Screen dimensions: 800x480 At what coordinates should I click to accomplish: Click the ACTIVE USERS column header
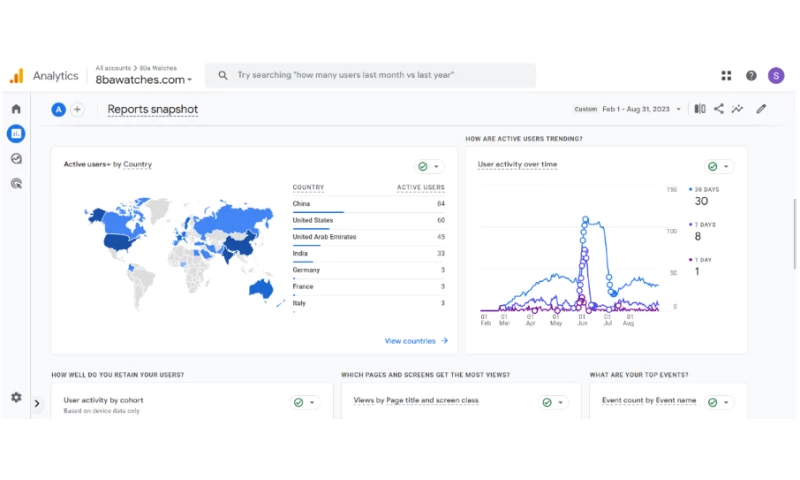420,187
